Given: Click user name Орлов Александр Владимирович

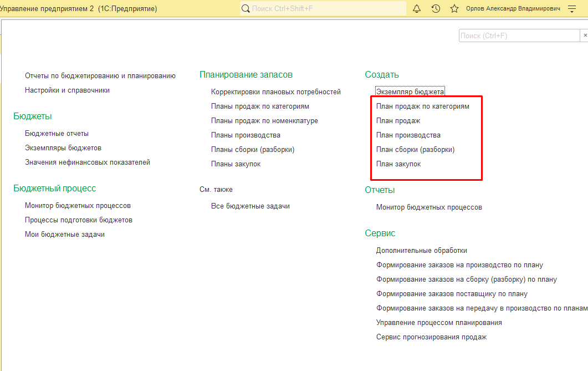Looking at the screenshot, I should point(513,9).
